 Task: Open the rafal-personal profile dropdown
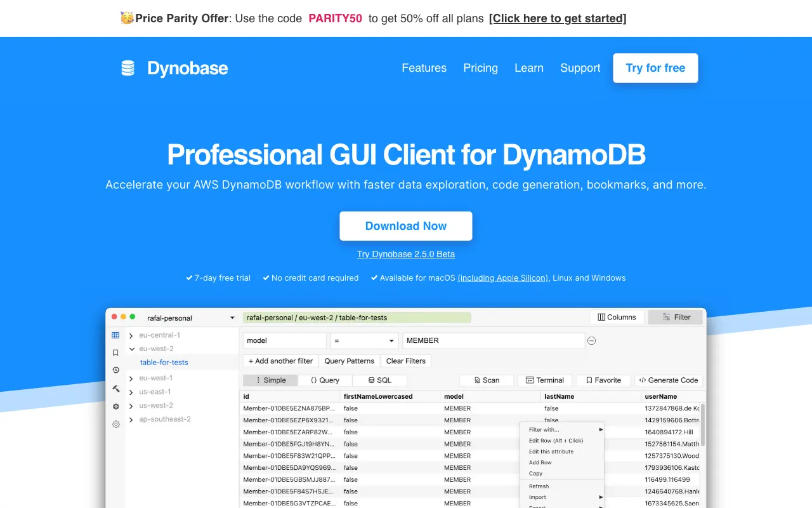point(190,318)
